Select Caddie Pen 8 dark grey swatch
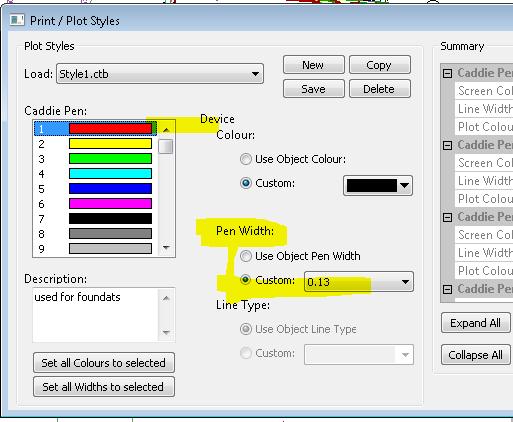The height and width of the screenshot is (422, 513). (x=110, y=234)
